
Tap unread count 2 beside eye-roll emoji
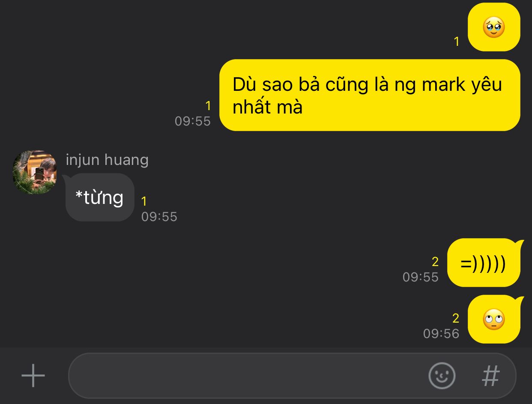(x=456, y=318)
